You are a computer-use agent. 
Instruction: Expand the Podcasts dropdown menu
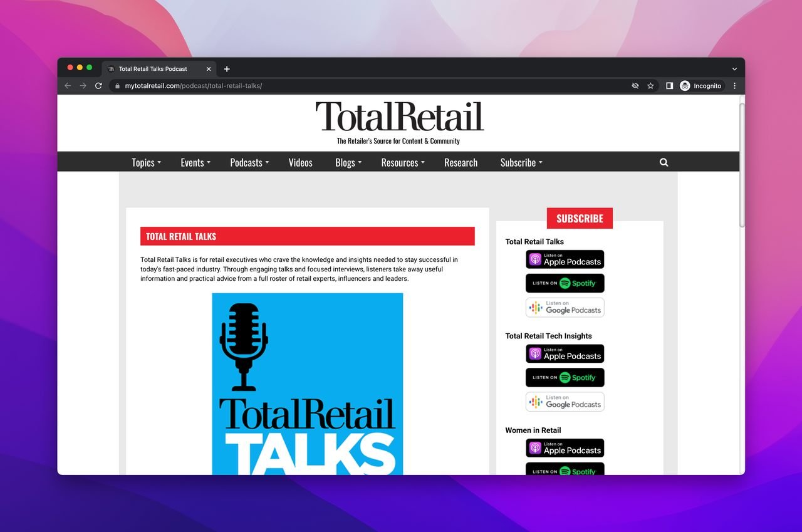click(249, 162)
